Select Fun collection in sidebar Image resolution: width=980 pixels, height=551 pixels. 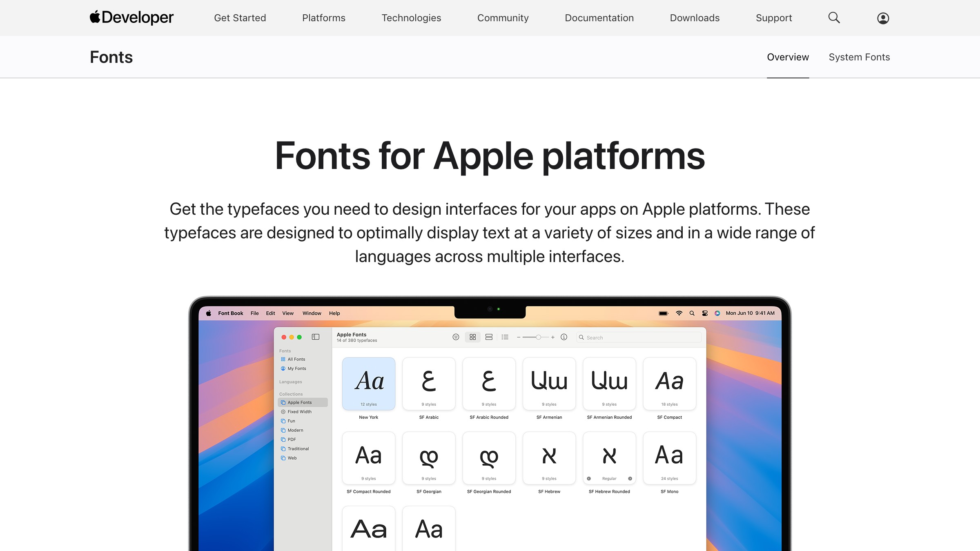(x=302, y=421)
